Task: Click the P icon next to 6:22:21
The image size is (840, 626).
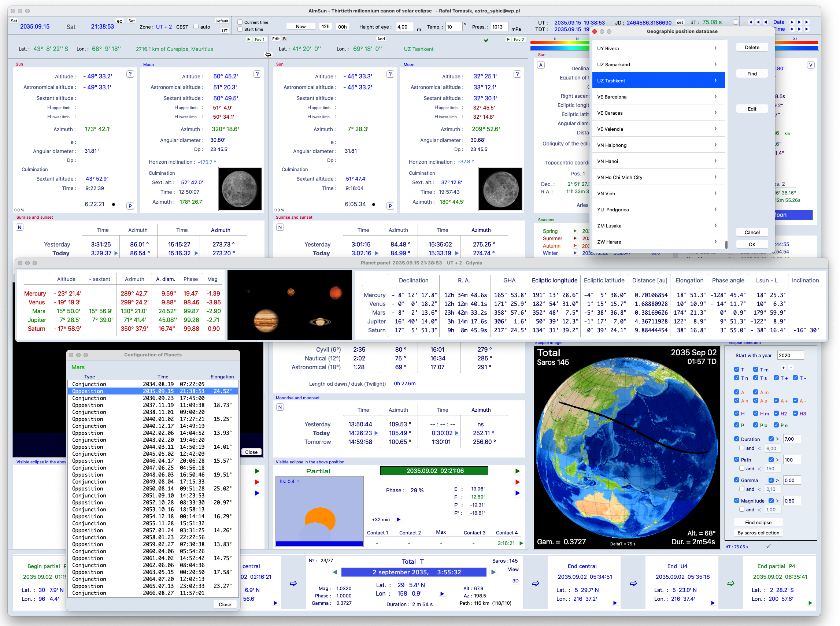Action: click(x=130, y=206)
